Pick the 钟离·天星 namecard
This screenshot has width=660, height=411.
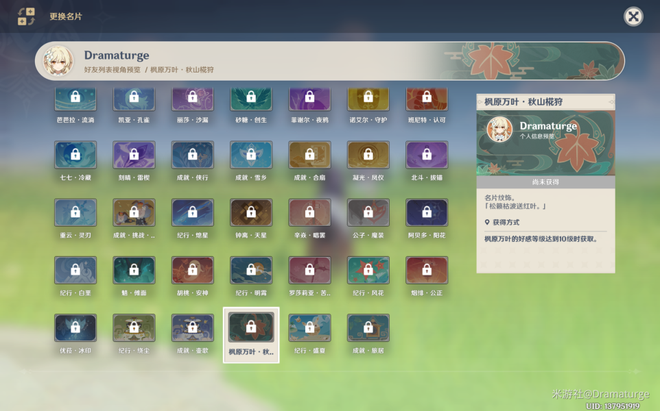click(x=251, y=213)
